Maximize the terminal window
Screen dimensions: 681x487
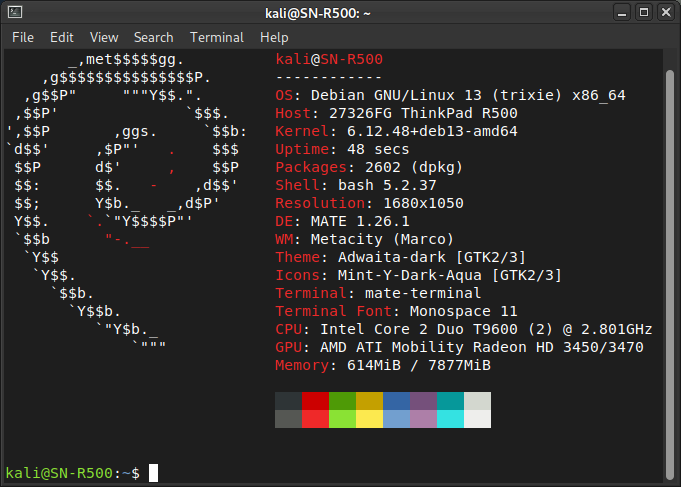tap(641, 12)
